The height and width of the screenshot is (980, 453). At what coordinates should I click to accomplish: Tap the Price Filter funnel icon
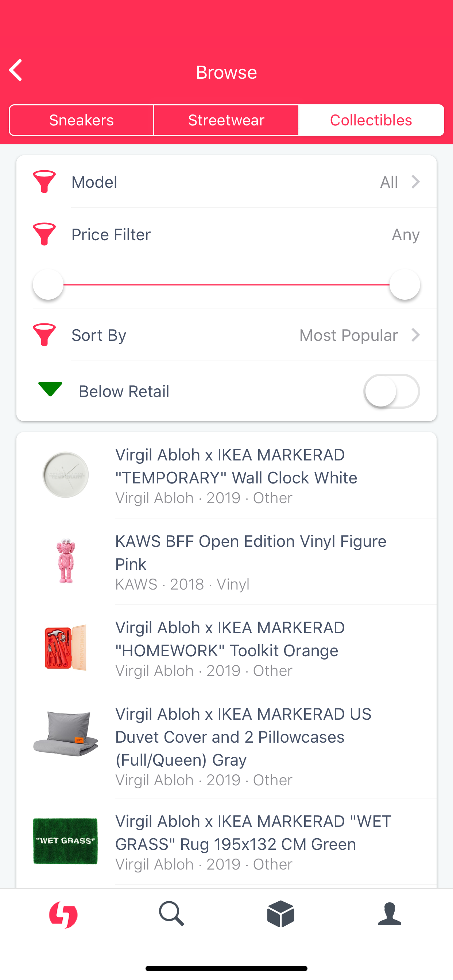(44, 234)
